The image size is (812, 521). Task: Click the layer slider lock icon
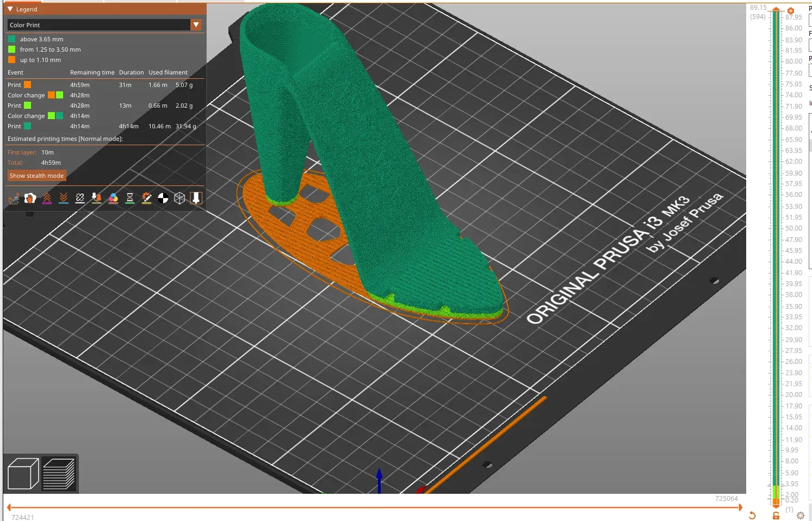pos(776,516)
